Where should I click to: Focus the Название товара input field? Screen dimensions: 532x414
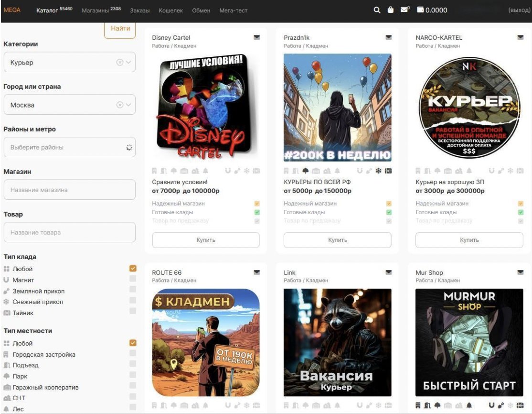coord(70,232)
